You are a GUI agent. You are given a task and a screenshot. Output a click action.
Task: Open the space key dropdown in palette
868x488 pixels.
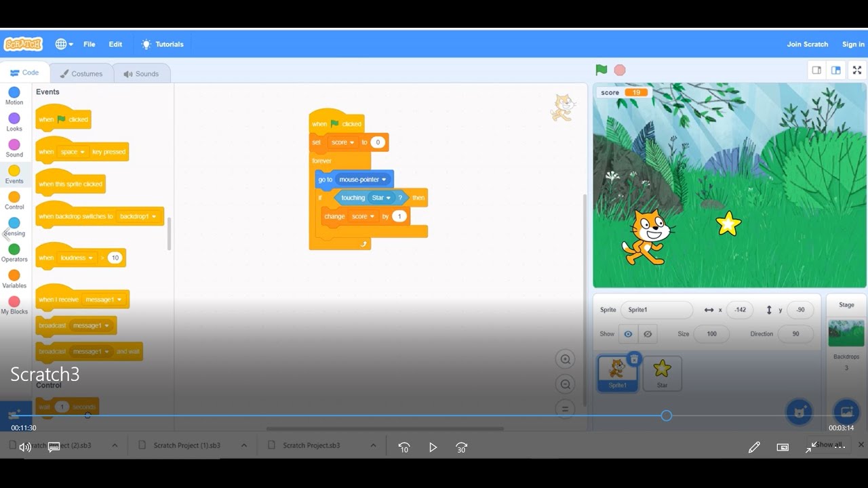tap(73, 152)
